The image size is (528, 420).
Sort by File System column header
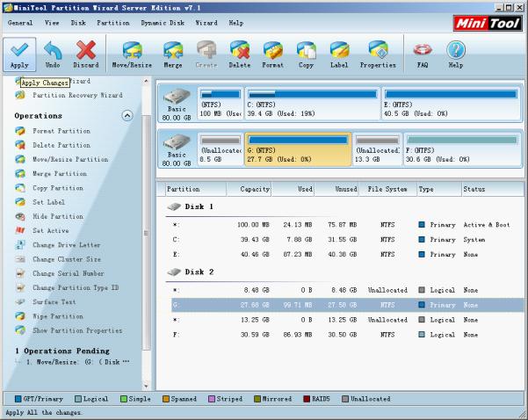tap(387, 189)
